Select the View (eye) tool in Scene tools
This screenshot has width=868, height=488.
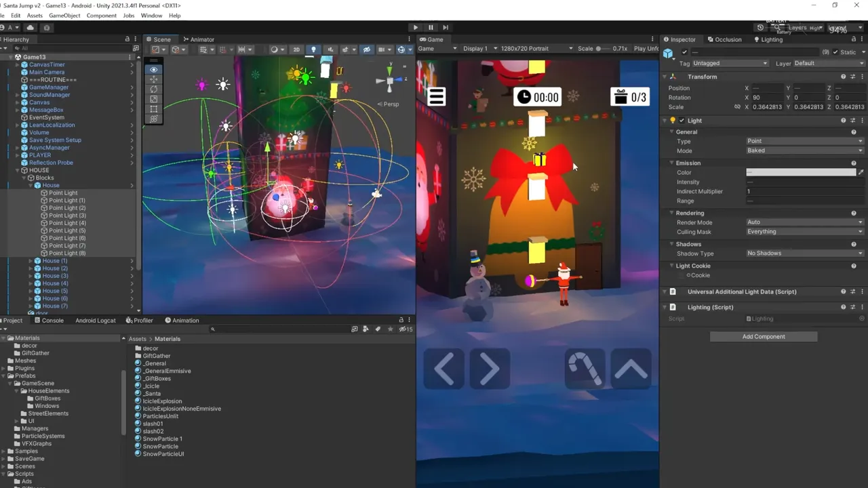click(154, 69)
